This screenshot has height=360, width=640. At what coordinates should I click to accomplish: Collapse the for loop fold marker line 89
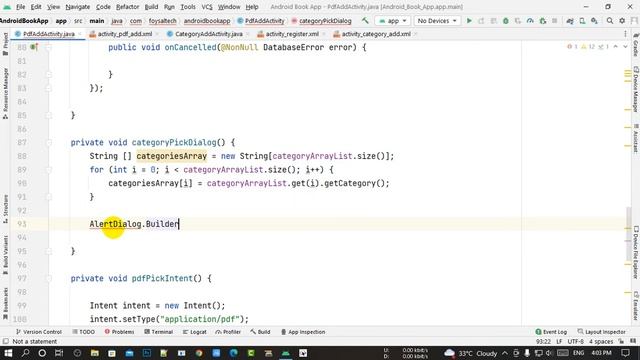click(49, 170)
